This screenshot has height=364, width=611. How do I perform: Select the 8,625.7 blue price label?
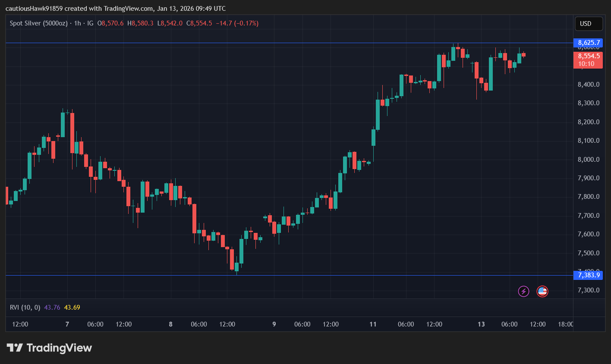[x=588, y=43]
